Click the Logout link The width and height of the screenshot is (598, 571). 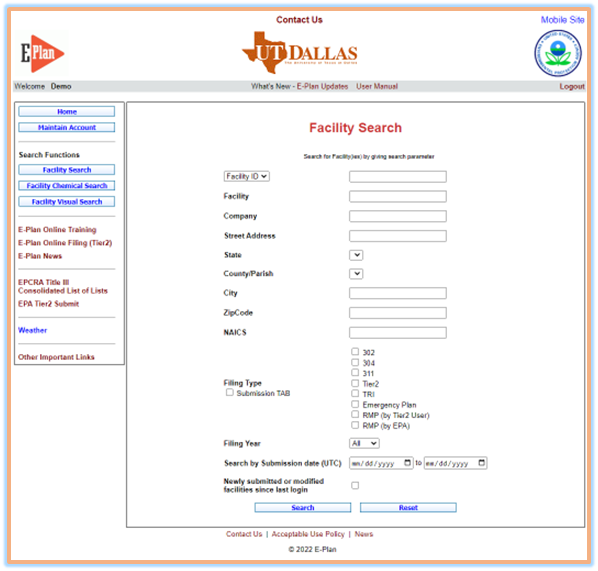point(572,86)
